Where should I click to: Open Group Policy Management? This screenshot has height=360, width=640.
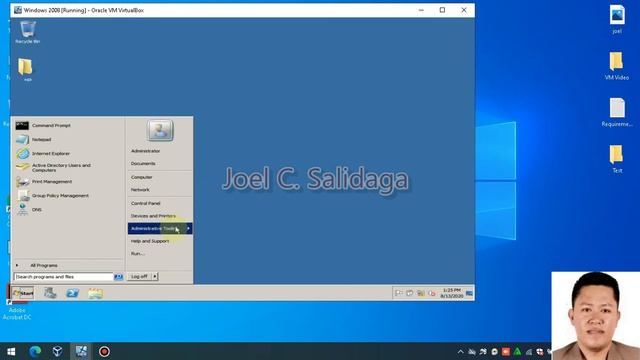click(67, 196)
